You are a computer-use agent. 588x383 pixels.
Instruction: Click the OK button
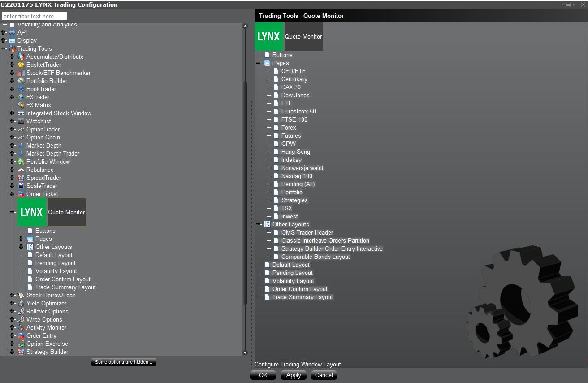(264, 375)
